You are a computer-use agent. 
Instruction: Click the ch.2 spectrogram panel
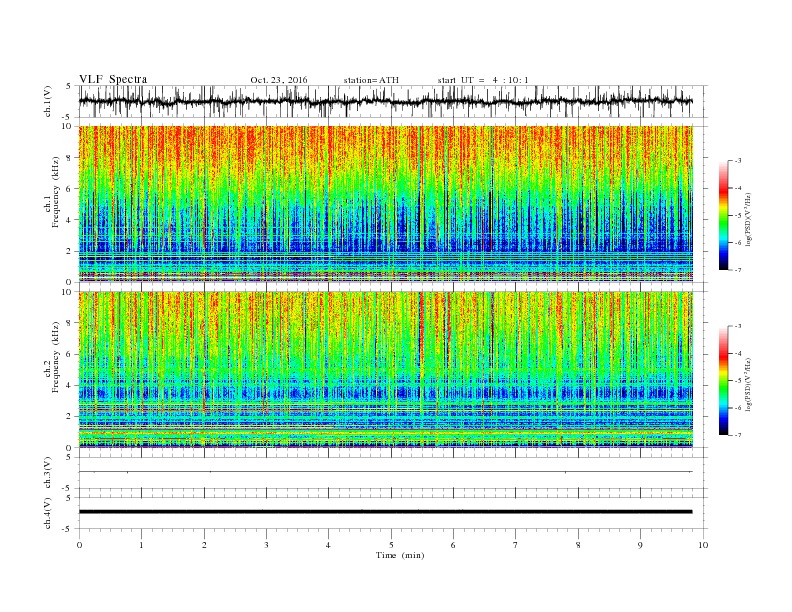(386, 370)
